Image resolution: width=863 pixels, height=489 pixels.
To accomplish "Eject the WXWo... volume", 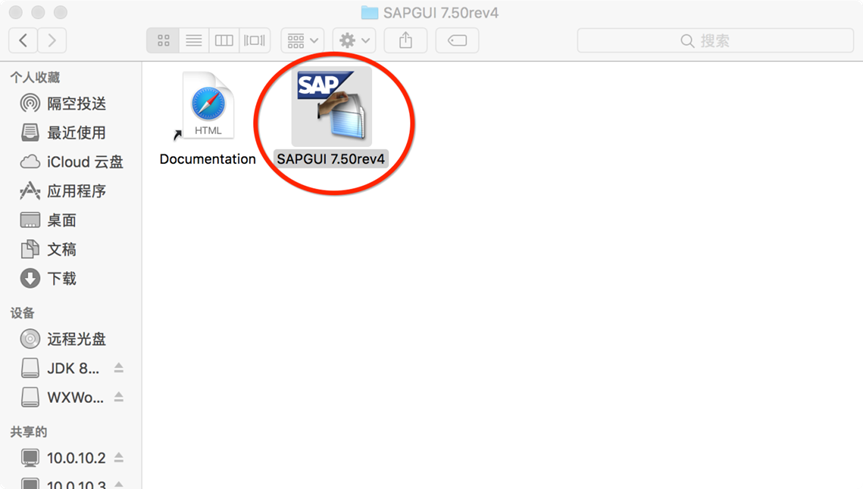I will tap(118, 397).
